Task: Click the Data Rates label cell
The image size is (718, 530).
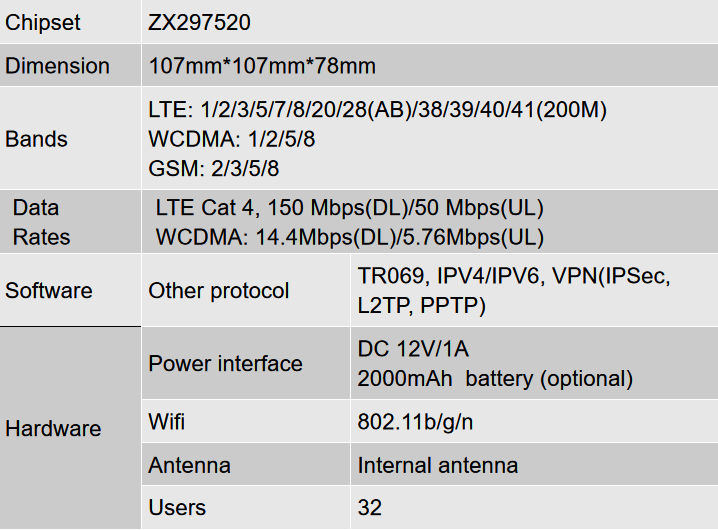Action: (x=71, y=222)
